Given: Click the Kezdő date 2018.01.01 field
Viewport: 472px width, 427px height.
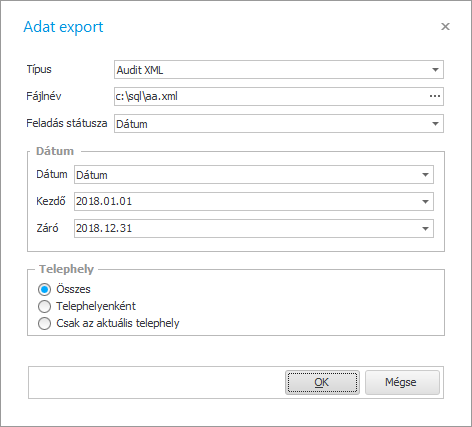Looking at the screenshot, I should [246, 202].
